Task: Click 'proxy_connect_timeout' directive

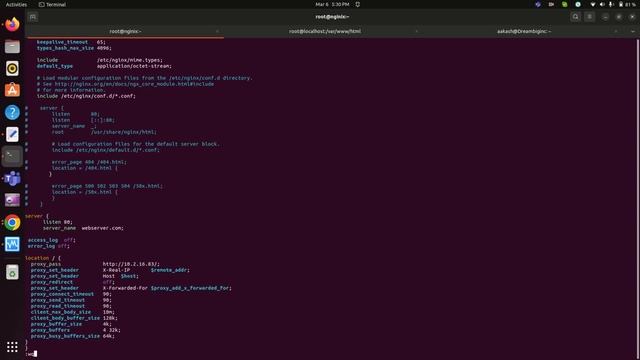Action: 62,294
